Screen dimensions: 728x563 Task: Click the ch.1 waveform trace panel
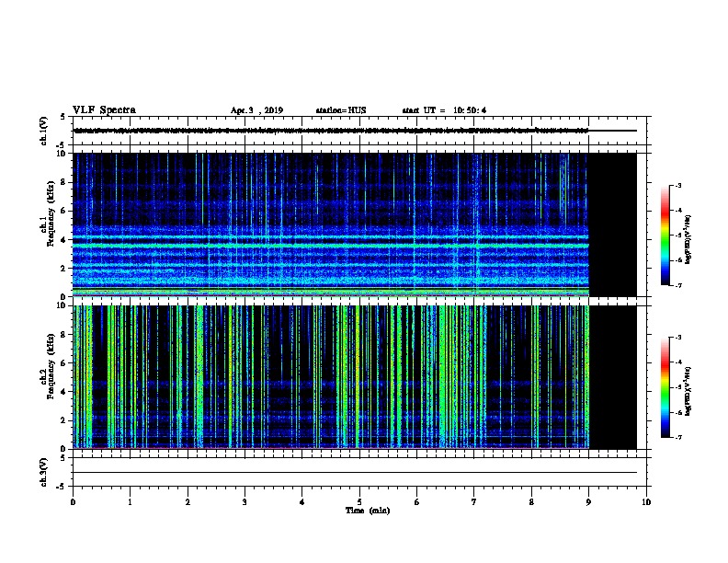click(359, 131)
